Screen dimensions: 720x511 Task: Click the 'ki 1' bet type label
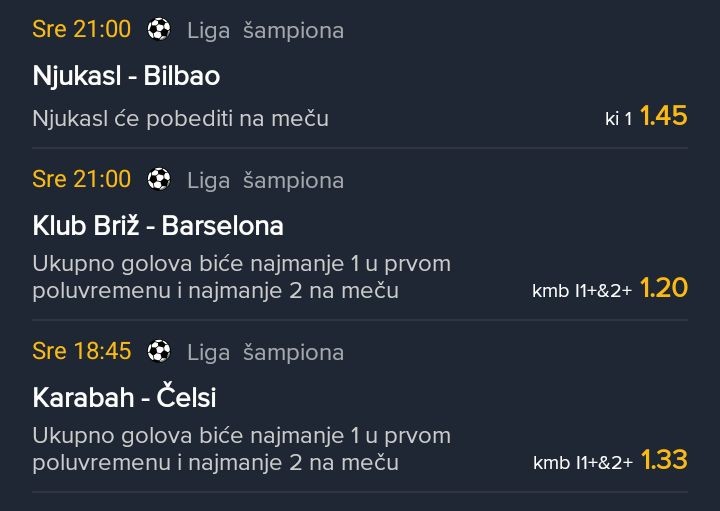tap(619, 119)
